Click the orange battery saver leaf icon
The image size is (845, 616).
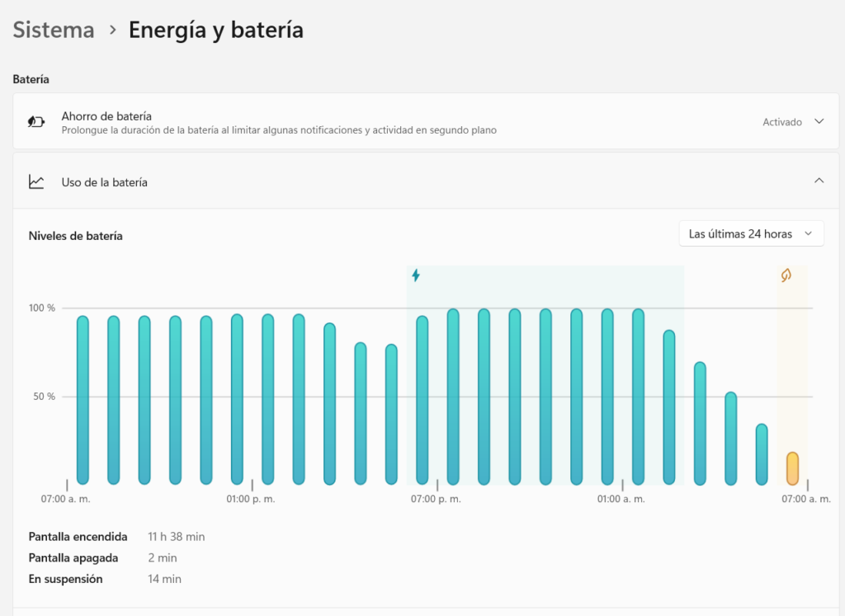[786, 275]
